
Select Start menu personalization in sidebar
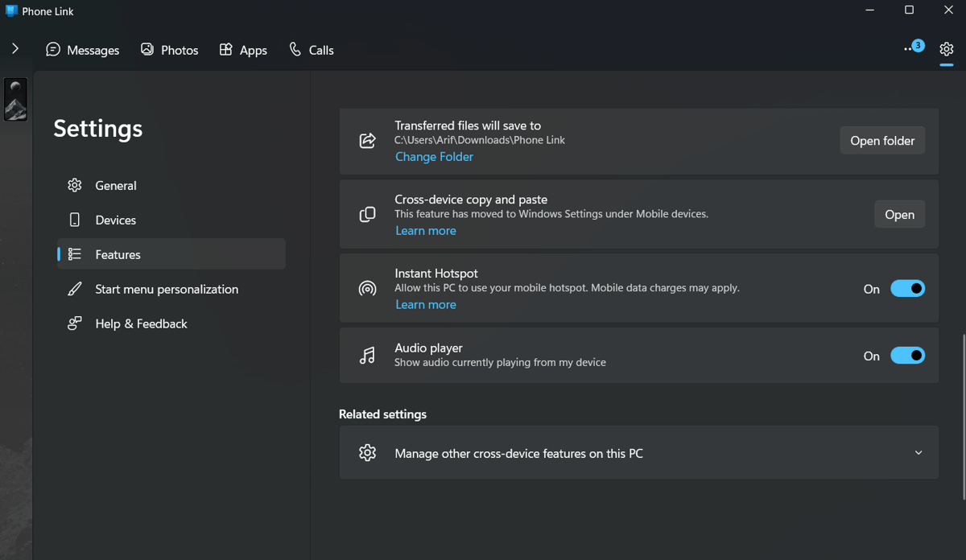(167, 289)
